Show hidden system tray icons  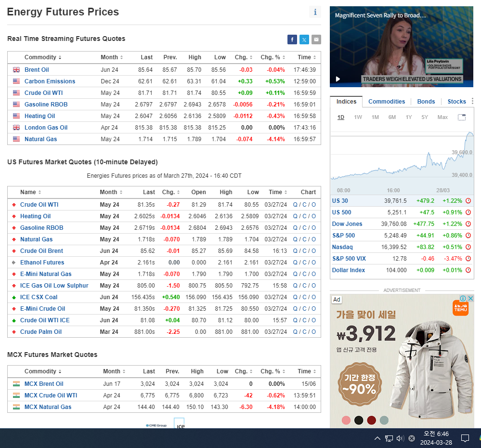(x=377, y=438)
